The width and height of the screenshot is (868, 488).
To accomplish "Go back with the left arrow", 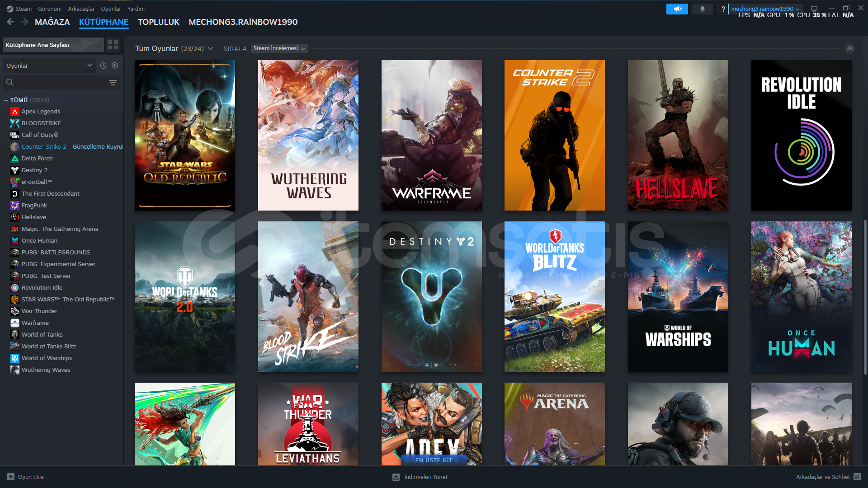I will [10, 22].
